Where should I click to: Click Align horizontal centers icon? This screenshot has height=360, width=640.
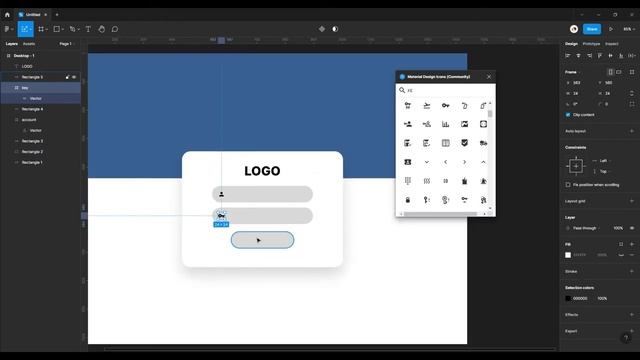[x=578, y=56]
